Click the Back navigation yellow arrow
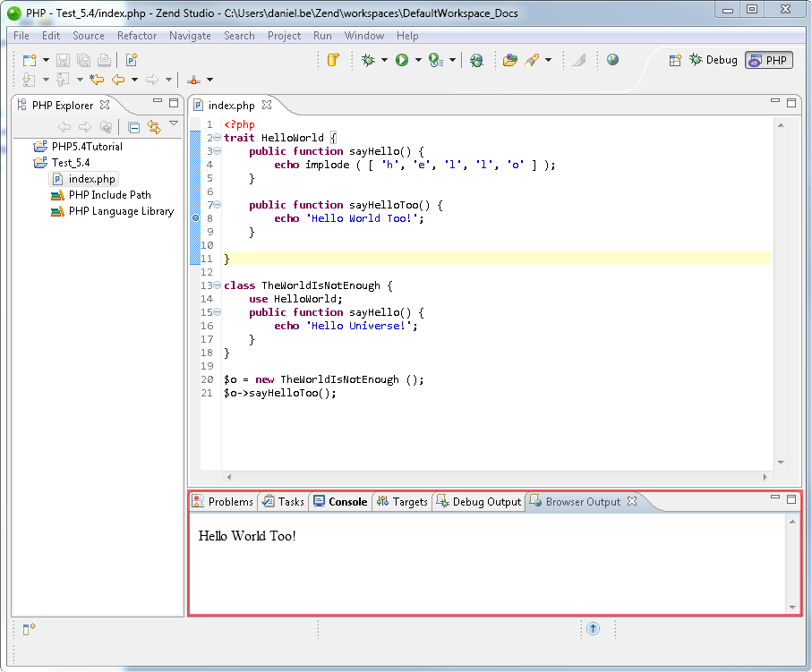Viewport: 812px width, 672px height. point(118,80)
